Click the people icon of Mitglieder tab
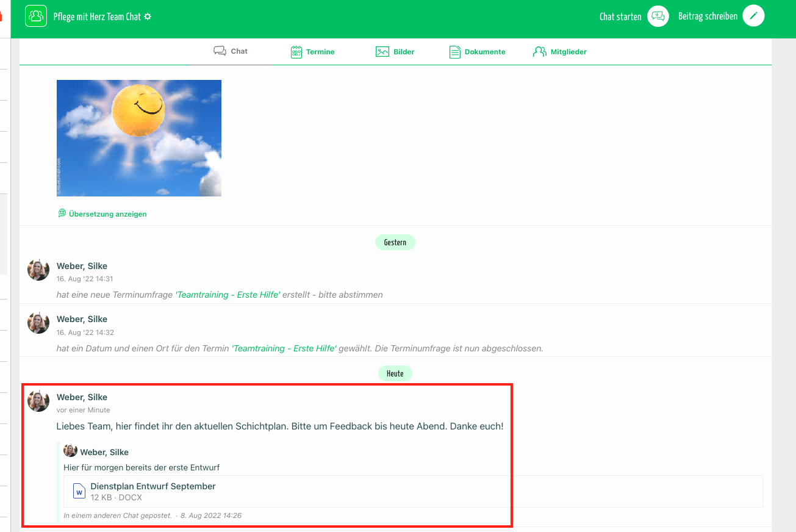This screenshot has height=532, width=796. pyautogui.click(x=539, y=52)
